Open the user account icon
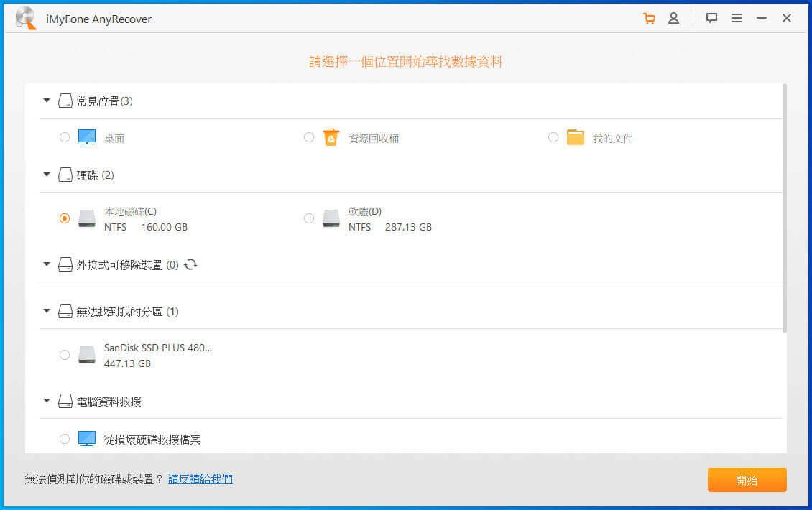The image size is (812, 510). coord(673,19)
